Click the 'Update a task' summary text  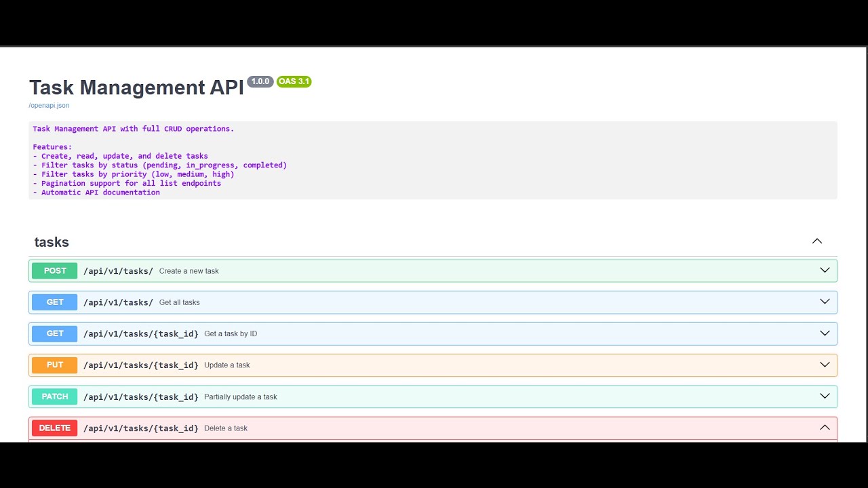point(227,365)
